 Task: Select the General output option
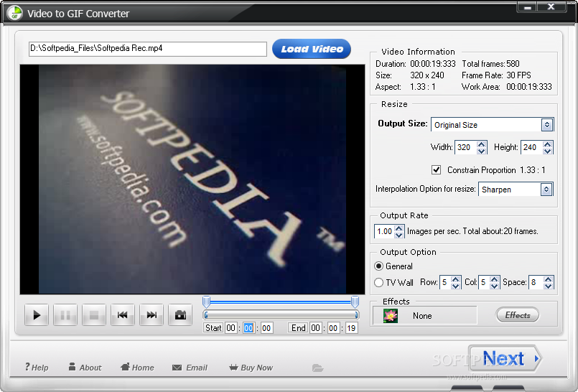378,266
